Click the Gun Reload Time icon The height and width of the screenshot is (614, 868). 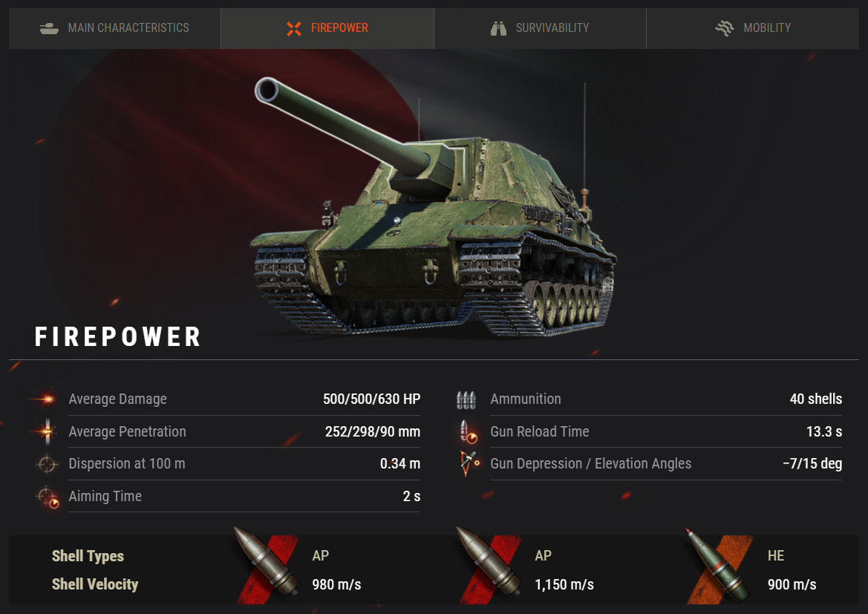tap(469, 432)
